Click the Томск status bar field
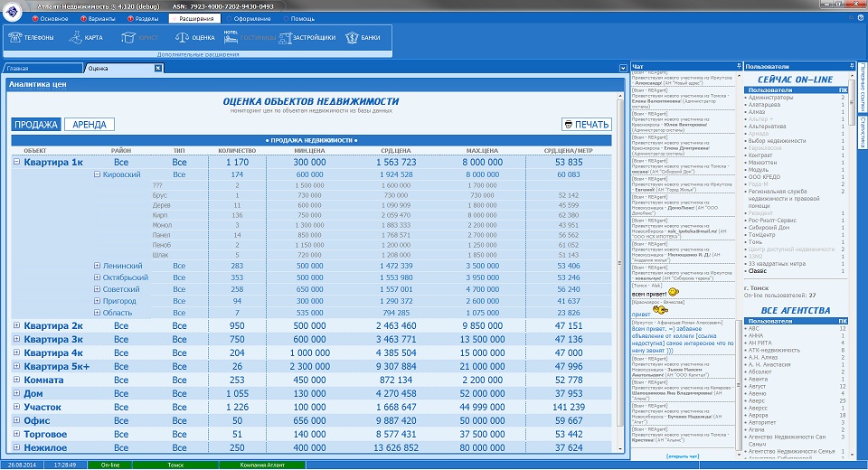This screenshot has width=868, height=470. pos(175,465)
